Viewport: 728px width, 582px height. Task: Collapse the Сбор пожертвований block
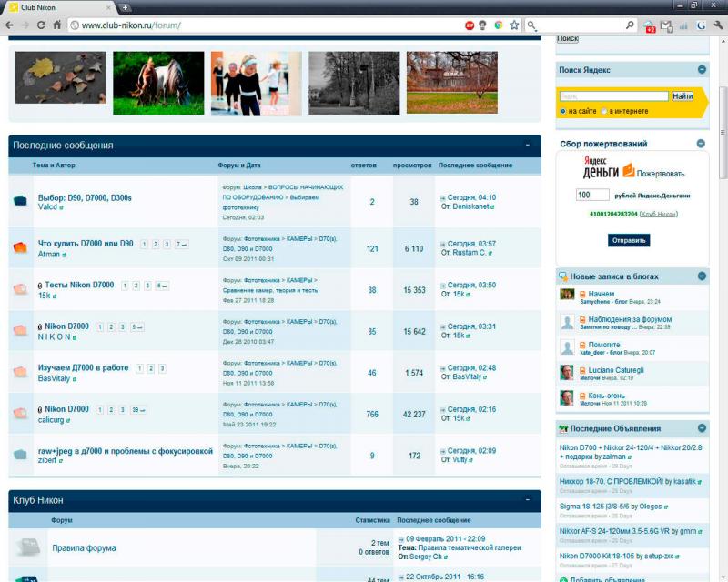(701, 144)
